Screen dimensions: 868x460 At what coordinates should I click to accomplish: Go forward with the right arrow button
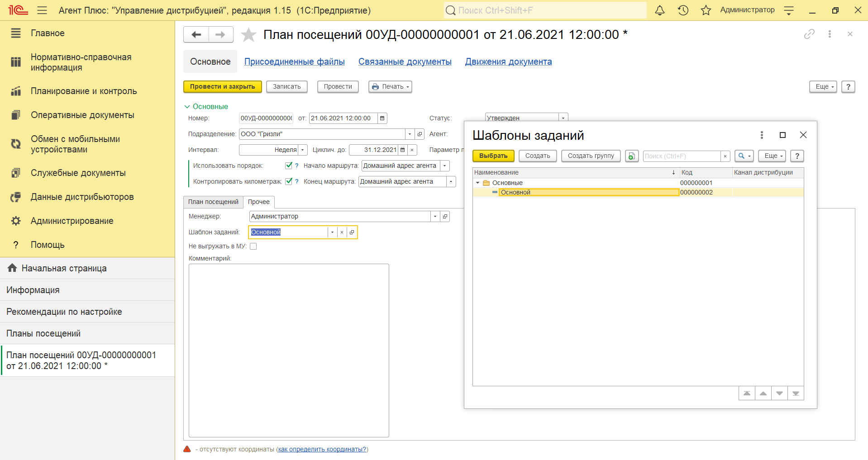click(221, 34)
